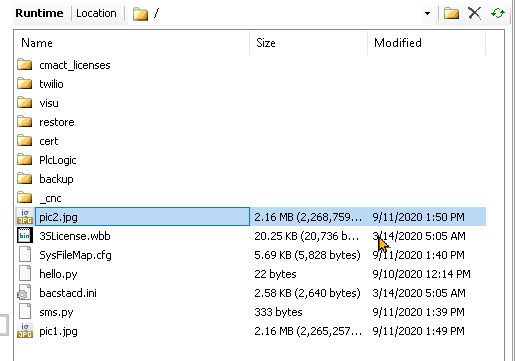This screenshot has width=517, height=361.
Task: Click the 9/11/2020 1:49 PM date cell
Action: [418, 331]
